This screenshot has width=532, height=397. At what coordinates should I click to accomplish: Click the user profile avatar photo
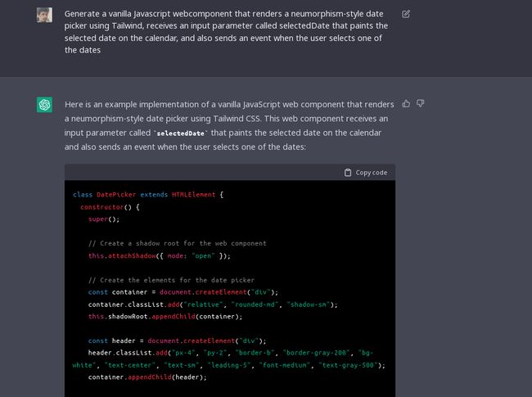point(44,15)
